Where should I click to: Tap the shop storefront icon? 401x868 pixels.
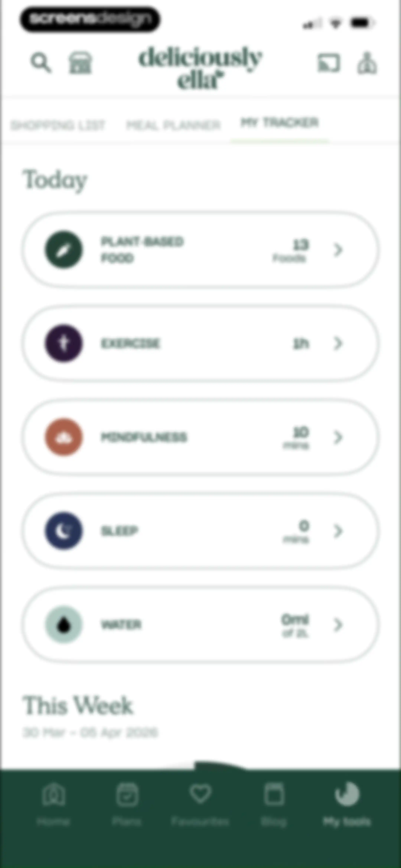tap(80, 63)
